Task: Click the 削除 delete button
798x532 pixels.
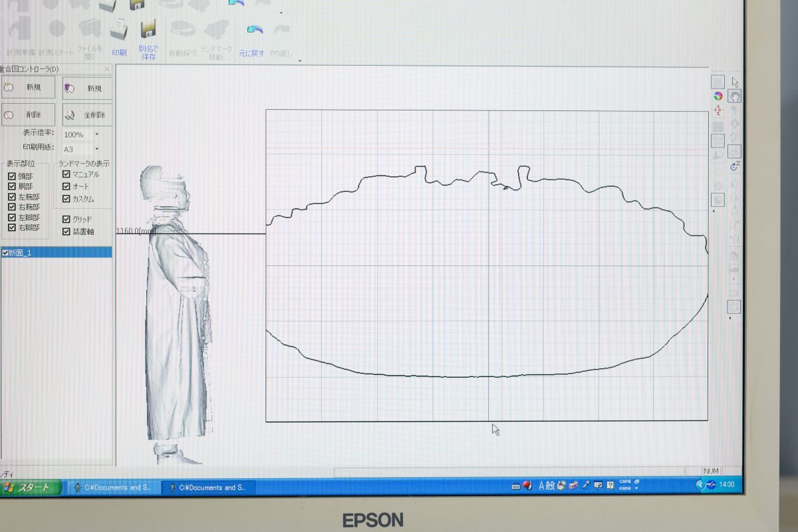Action: 27,114
